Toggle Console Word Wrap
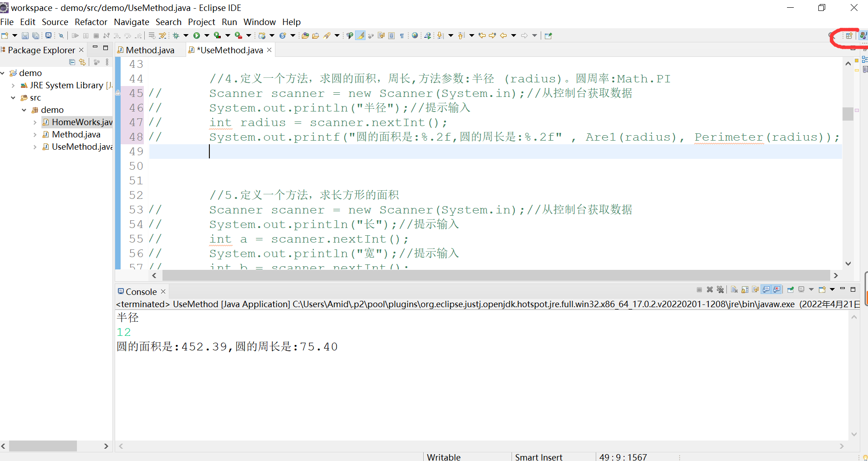Viewport: 868px width, 461px height. [x=756, y=289]
